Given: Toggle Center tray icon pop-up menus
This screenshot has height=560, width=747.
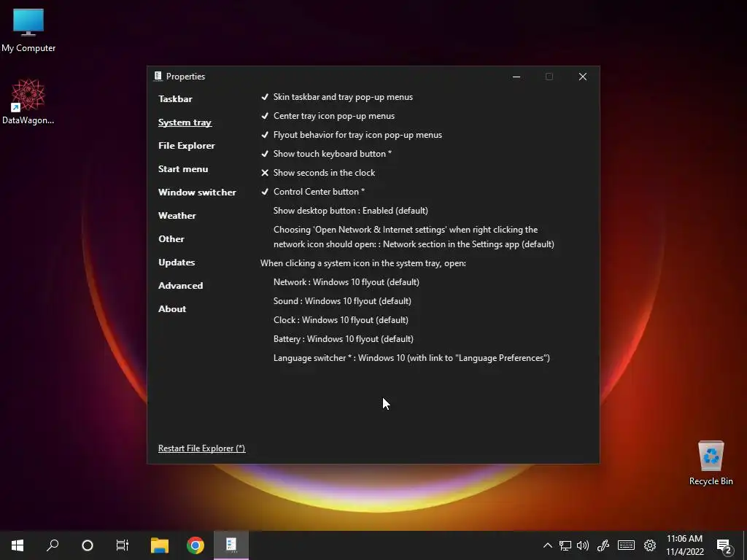Looking at the screenshot, I should [x=328, y=116].
